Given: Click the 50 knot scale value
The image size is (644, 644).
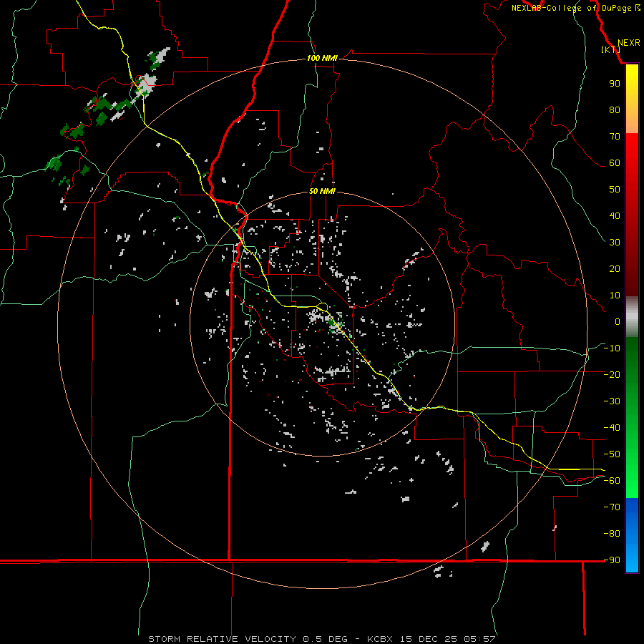Looking at the screenshot, I should click(x=615, y=190).
